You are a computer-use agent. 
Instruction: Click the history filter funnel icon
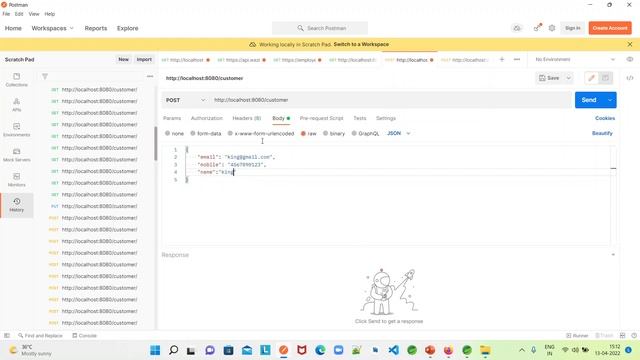pos(45,76)
